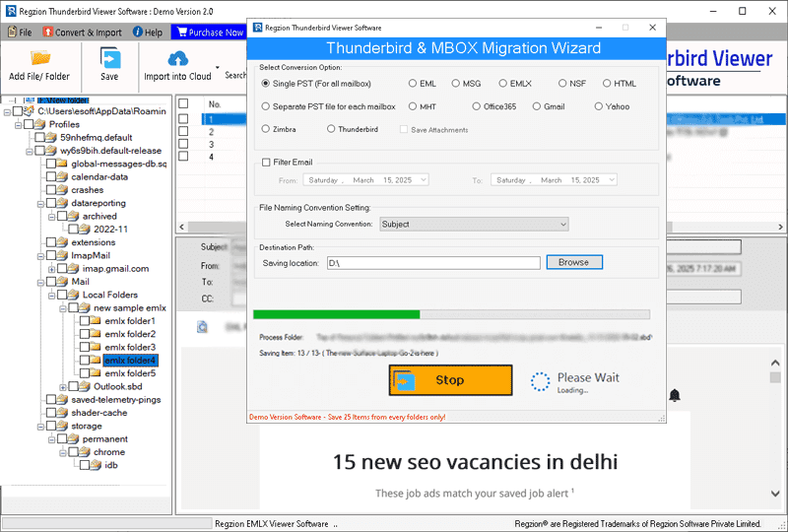Image resolution: width=788 pixels, height=532 pixels.
Task: Check the checkbox for email row 2
Action: pos(183,131)
